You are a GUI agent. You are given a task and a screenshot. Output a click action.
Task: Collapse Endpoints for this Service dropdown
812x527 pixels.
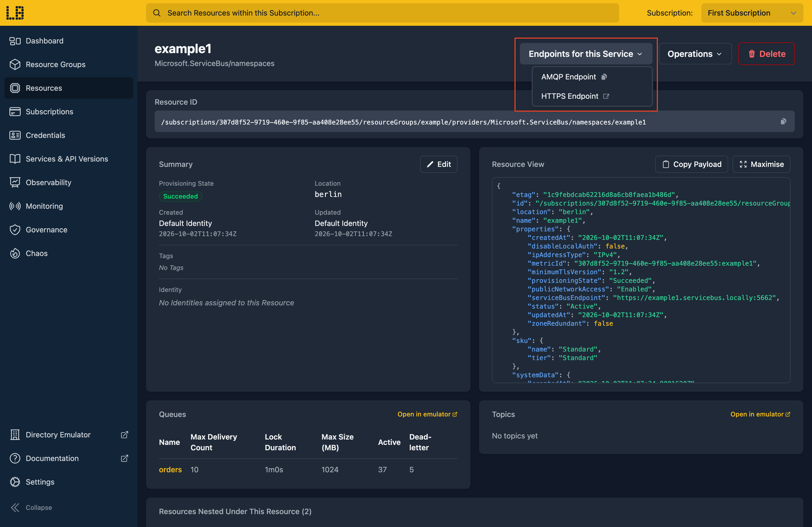tap(586, 54)
